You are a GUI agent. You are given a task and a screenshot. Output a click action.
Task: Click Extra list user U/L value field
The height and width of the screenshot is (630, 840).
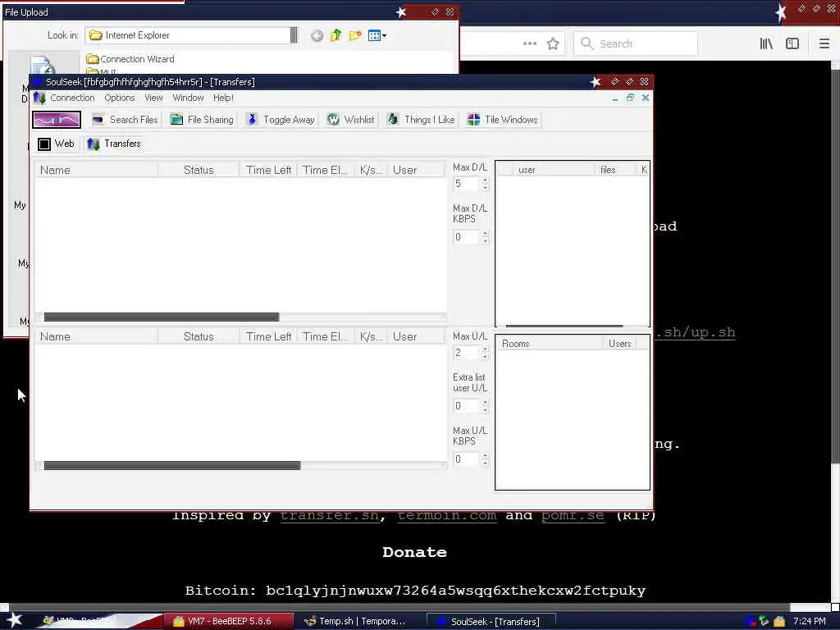pyautogui.click(x=466, y=406)
